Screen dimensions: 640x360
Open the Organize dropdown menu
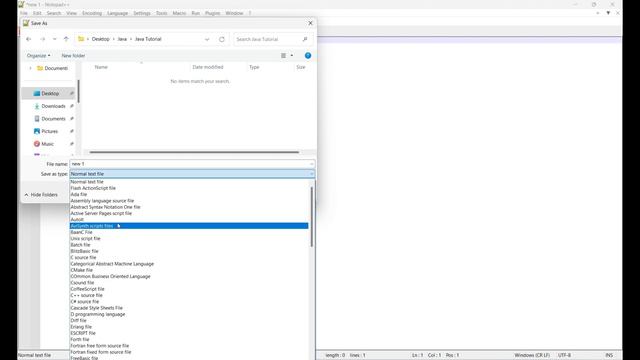[x=38, y=56]
